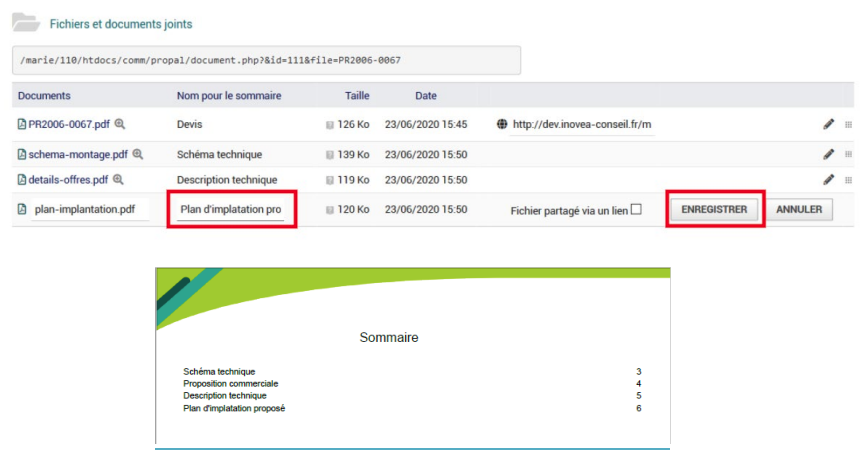Click Plan d'implatation proposé in the Sommaire preview
866x469 pixels.
click(234, 408)
